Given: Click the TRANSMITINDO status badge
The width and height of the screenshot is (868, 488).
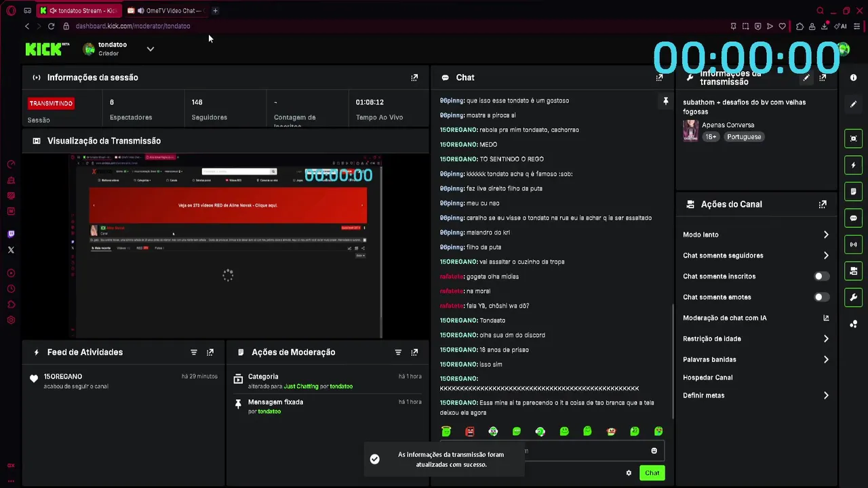Looking at the screenshot, I should point(51,104).
